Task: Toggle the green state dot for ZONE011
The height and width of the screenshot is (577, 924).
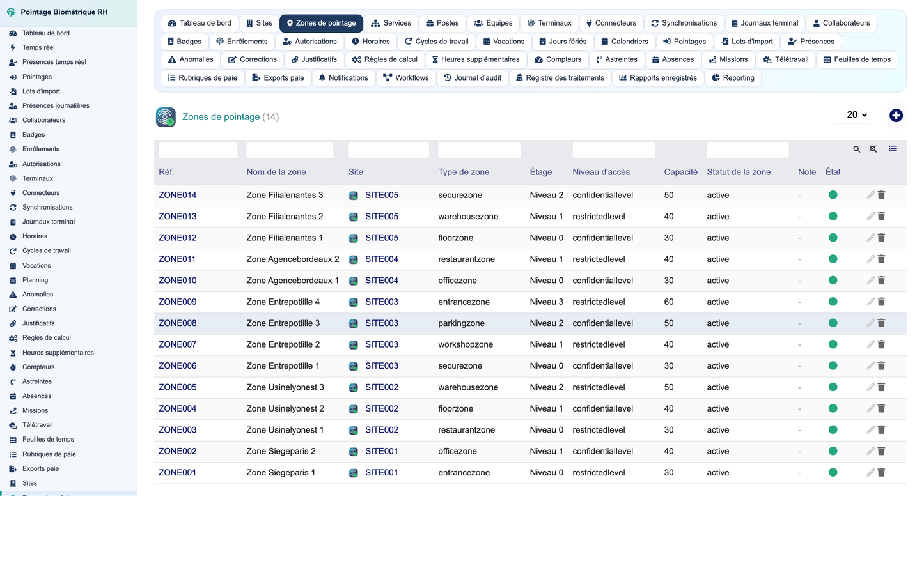Action: pyautogui.click(x=833, y=259)
